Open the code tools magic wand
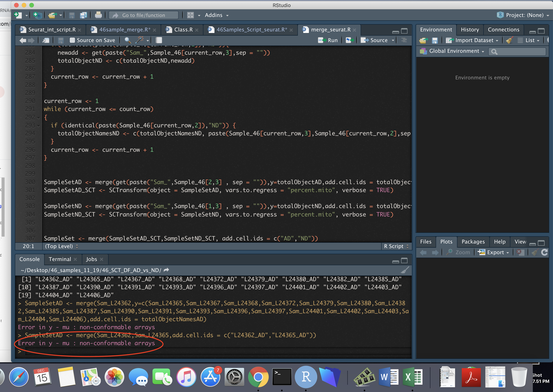Image resolution: width=553 pixels, height=392 pixels. (140, 40)
